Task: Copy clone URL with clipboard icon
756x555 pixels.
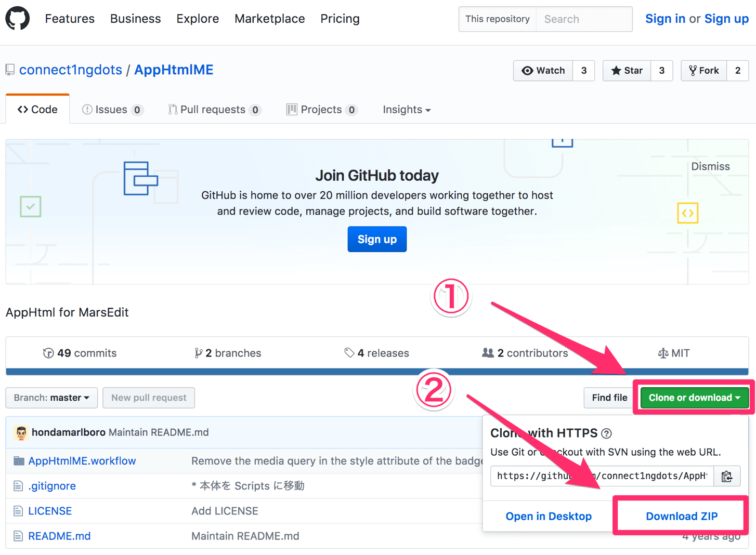Action: (x=727, y=476)
